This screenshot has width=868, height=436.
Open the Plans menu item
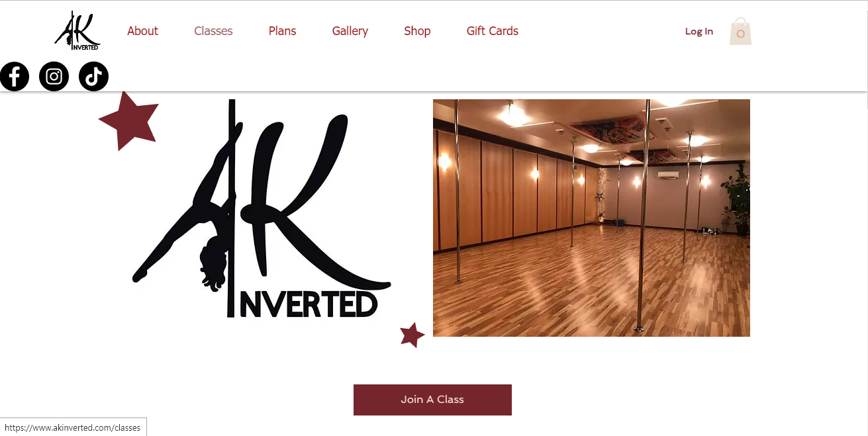pos(282,31)
